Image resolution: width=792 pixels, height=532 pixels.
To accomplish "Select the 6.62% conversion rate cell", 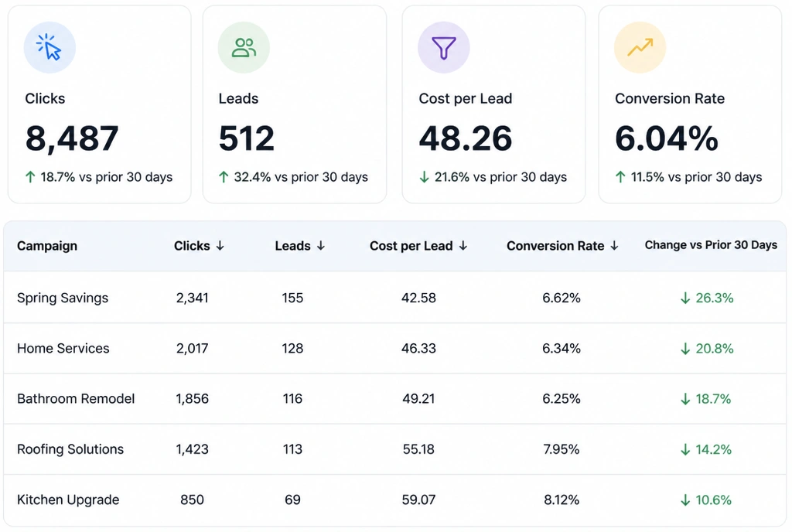I will click(x=562, y=298).
